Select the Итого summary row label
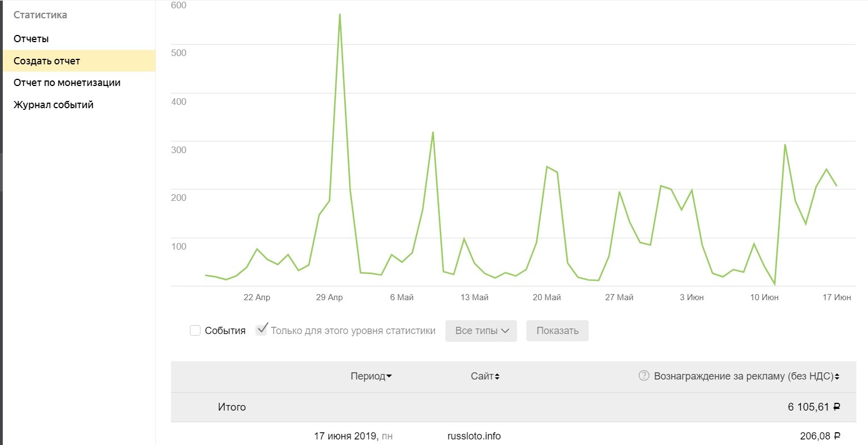868x445 pixels. tap(232, 407)
